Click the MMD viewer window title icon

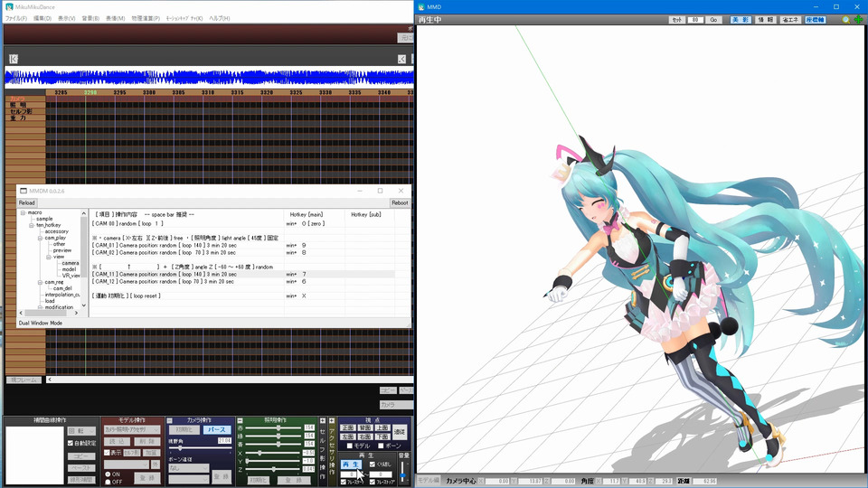coord(421,6)
